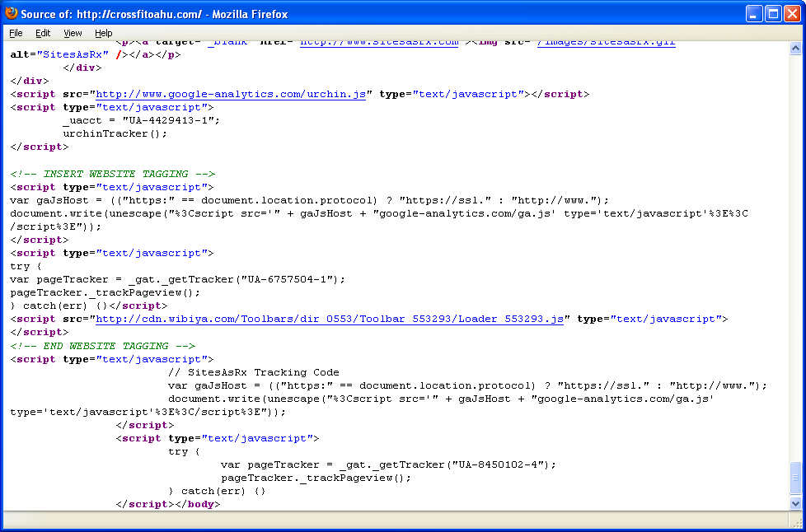Click the Firefox icon in title bar
The height and width of the screenshot is (532, 806).
point(12,13)
